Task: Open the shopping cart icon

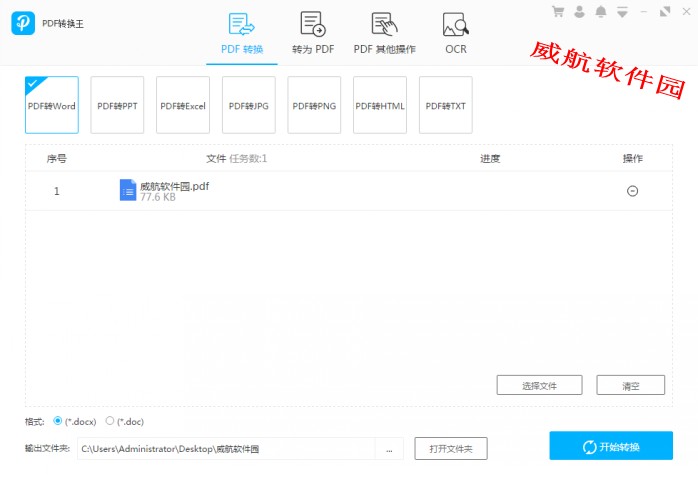Action: pos(558,12)
